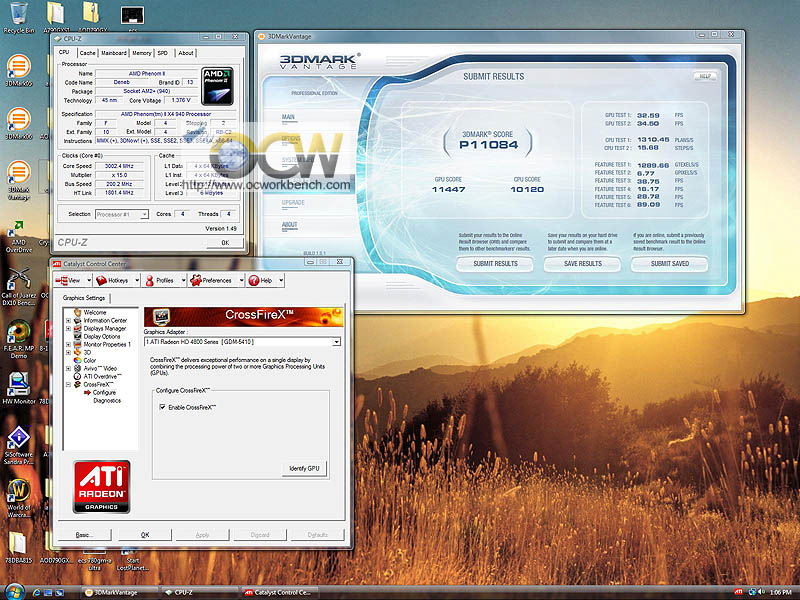Image resolution: width=800 pixels, height=600 pixels.
Task: Click the volume icon in system tray
Action: (x=762, y=592)
